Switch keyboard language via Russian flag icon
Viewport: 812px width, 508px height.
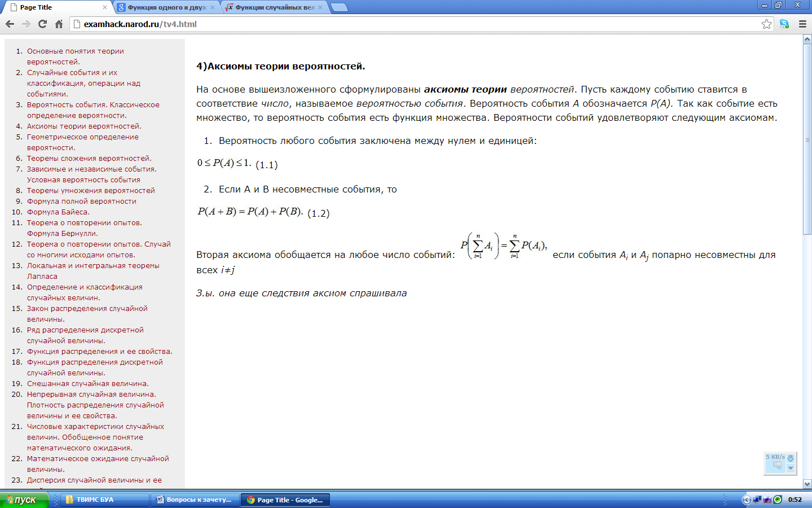pos(767,500)
